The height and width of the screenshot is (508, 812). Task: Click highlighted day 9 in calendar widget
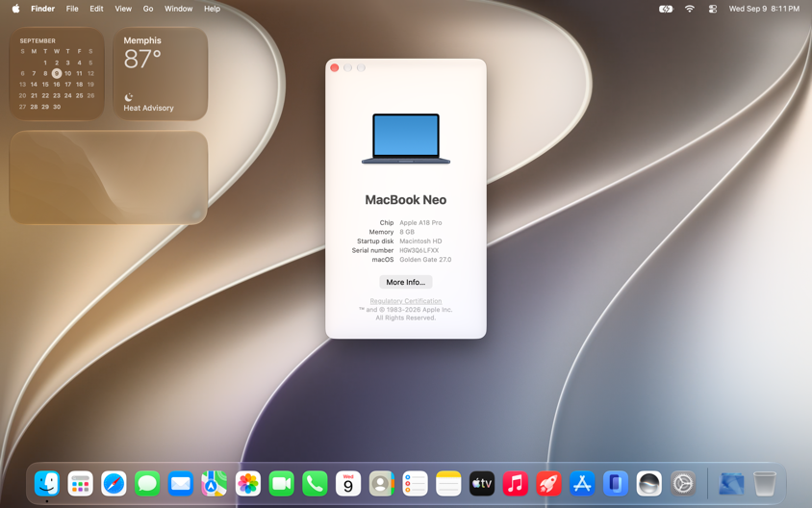[57, 73]
